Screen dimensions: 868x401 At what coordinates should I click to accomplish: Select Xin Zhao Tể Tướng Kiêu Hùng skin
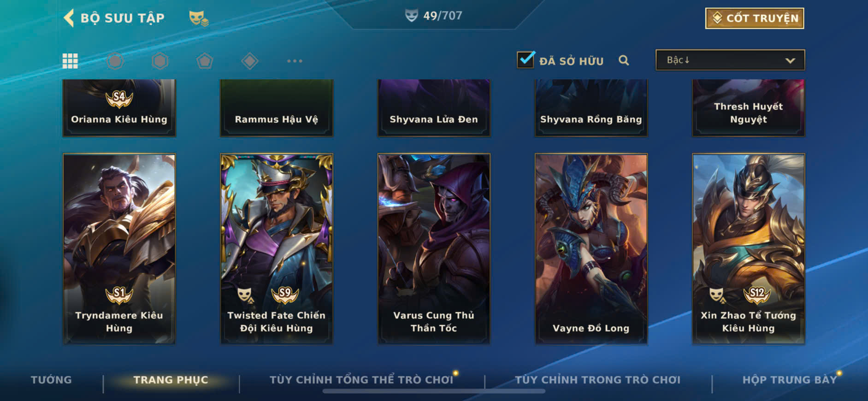coord(749,249)
